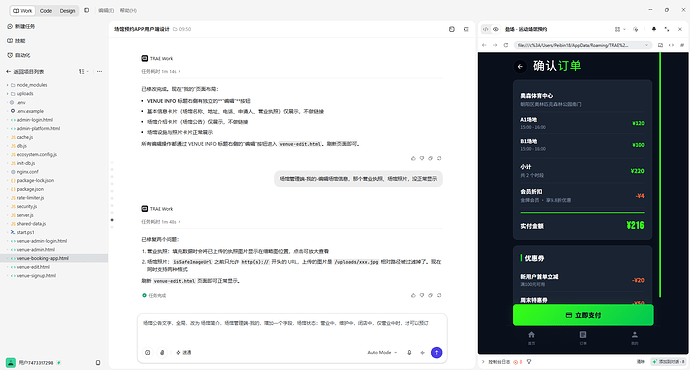Screen dimensions: 690x370
Task: Open the preview layout grid dropdown
Action: click(x=620, y=29)
